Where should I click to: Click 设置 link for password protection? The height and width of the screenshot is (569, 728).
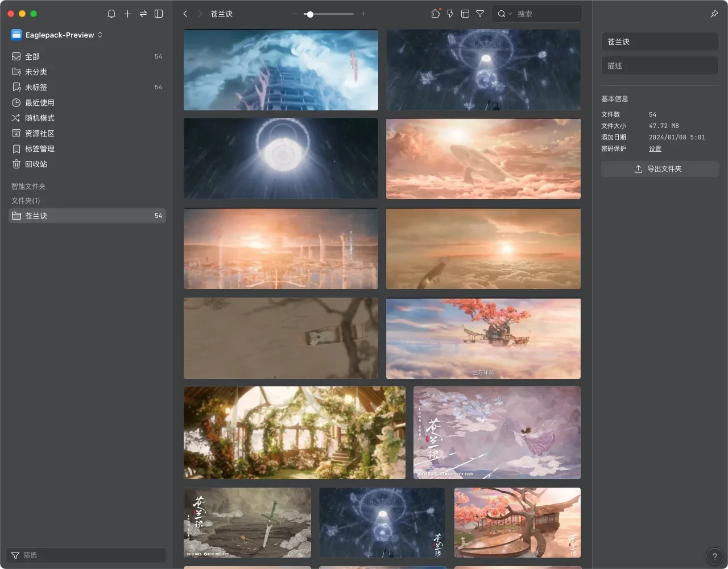coord(655,149)
